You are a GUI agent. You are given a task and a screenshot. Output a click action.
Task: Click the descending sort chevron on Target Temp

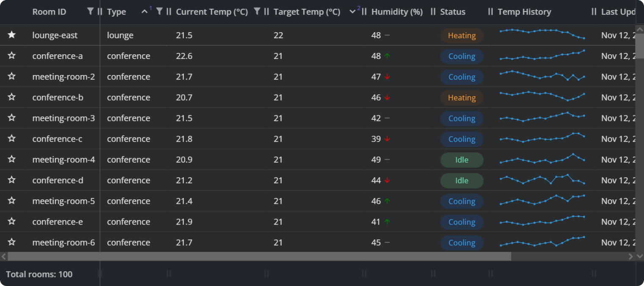[x=352, y=12]
